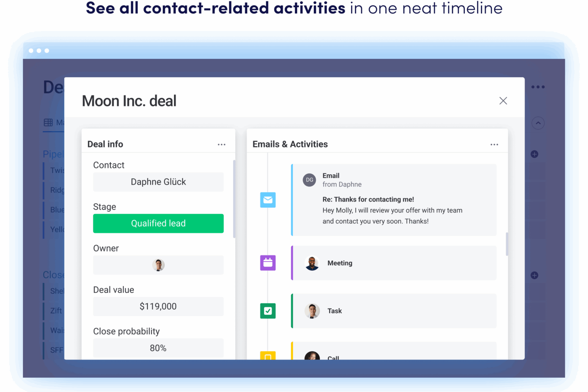This screenshot has width=588, height=392.
Task: Open Emails & Activities three-dot menu
Action: (494, 145)
